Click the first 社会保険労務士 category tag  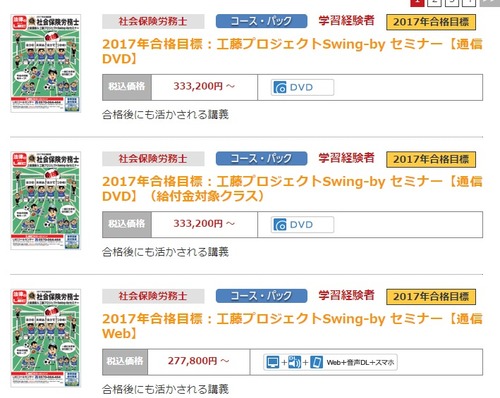[x=153, y=21]
